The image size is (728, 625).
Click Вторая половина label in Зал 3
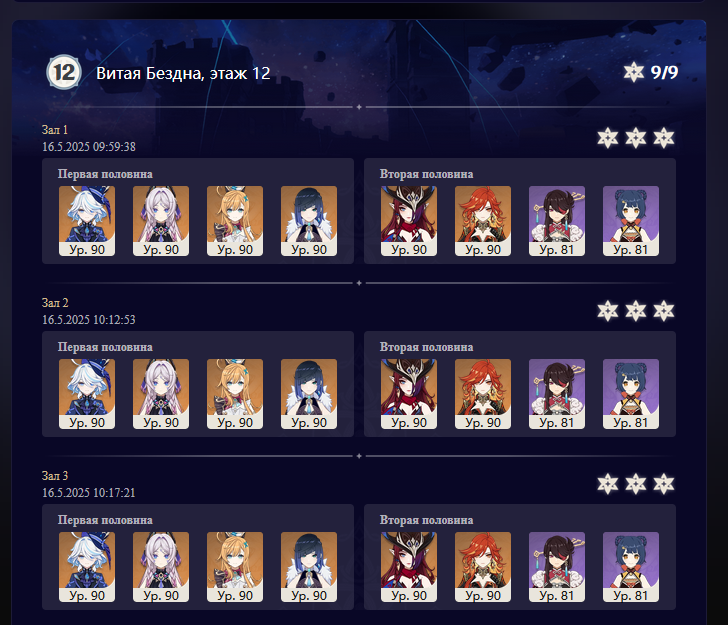tap(426, 520)
